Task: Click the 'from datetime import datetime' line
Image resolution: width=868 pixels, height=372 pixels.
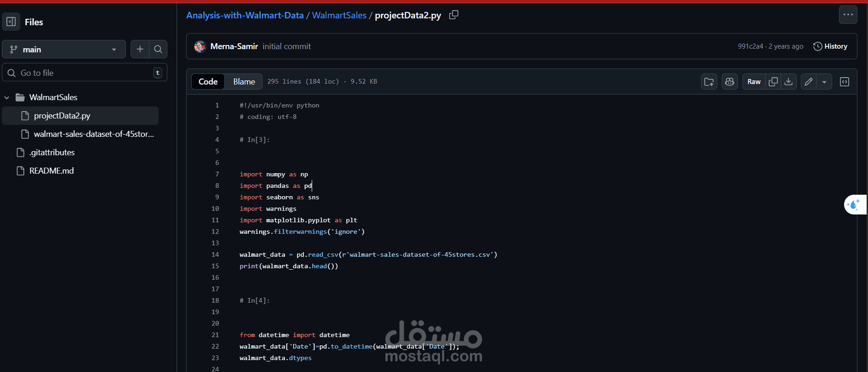Action: click(x=295, y=335)
